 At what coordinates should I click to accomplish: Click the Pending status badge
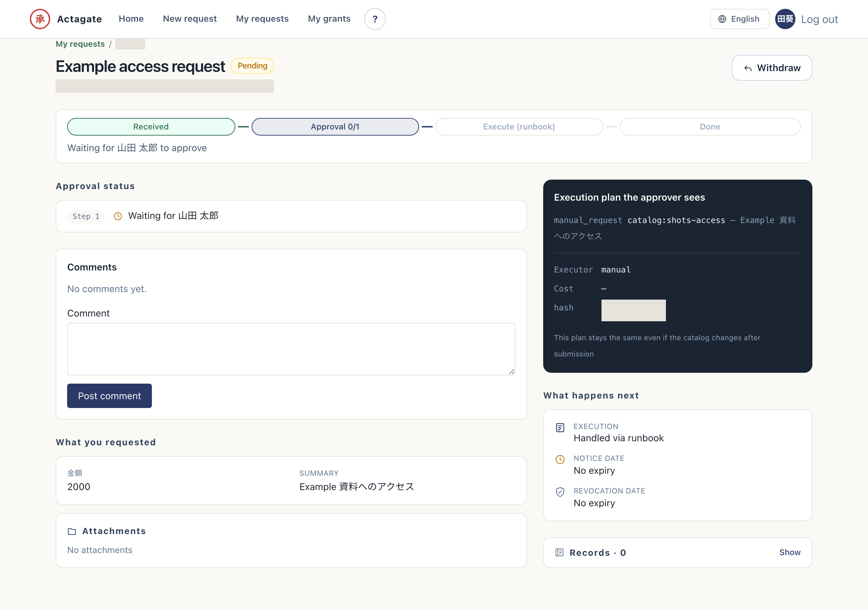tap(252, 66)
